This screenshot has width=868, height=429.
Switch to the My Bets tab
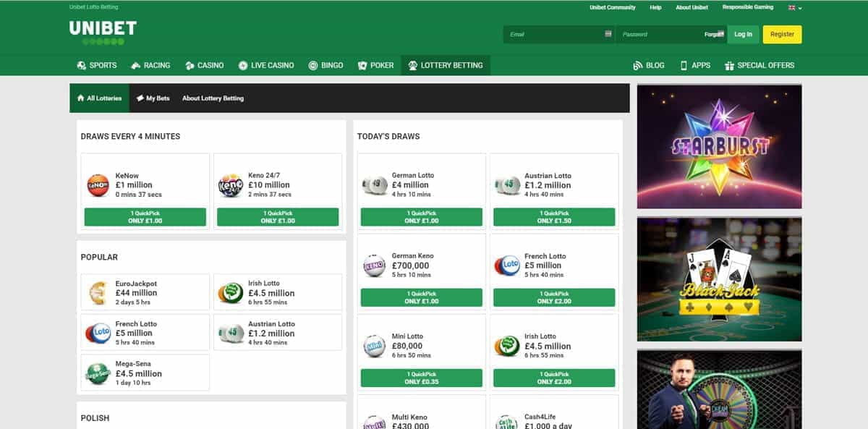click(x=154, y=98)
